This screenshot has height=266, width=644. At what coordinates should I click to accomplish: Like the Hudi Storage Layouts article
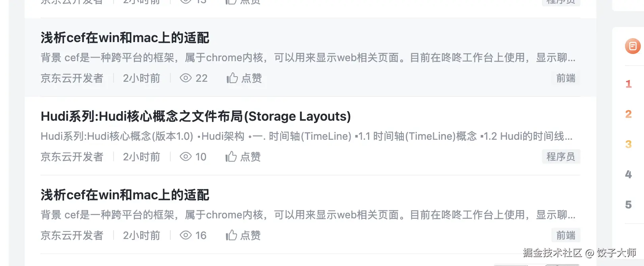pos(243,156)
